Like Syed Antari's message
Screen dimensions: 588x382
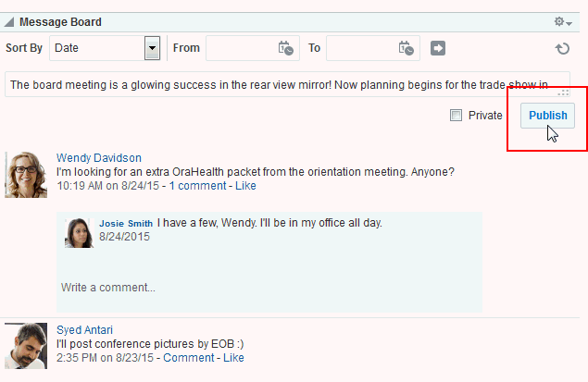tap(233, 358)
